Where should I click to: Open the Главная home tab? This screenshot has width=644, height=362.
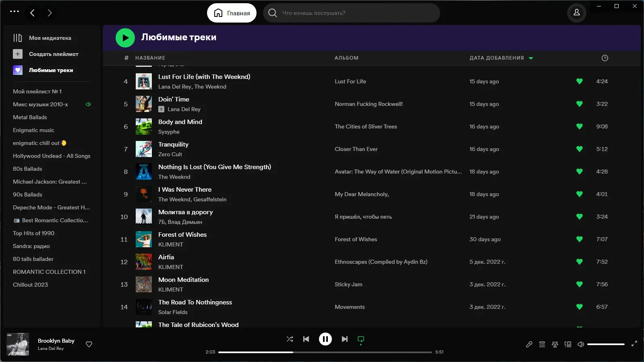[x=232, y=13]
